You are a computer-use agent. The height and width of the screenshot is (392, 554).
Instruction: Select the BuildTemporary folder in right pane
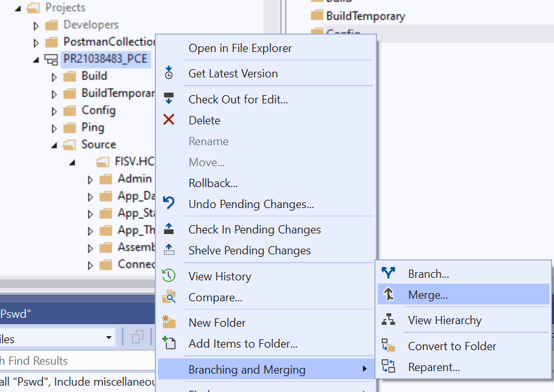pos(365,16)
